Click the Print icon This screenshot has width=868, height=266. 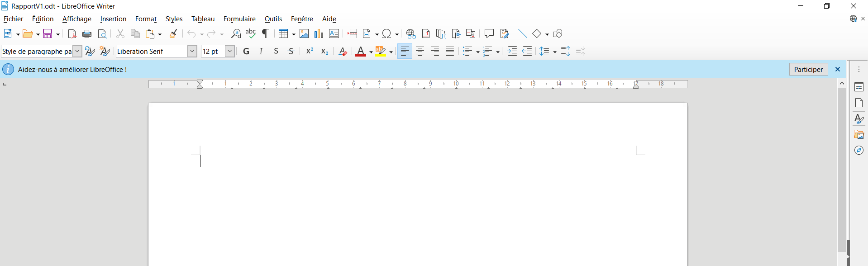coord(87,33)
